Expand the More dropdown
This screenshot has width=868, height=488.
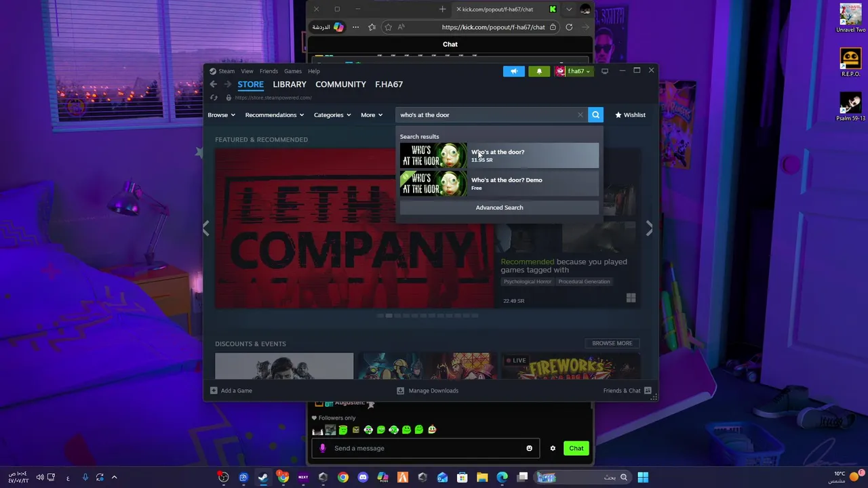click(372, 115)
